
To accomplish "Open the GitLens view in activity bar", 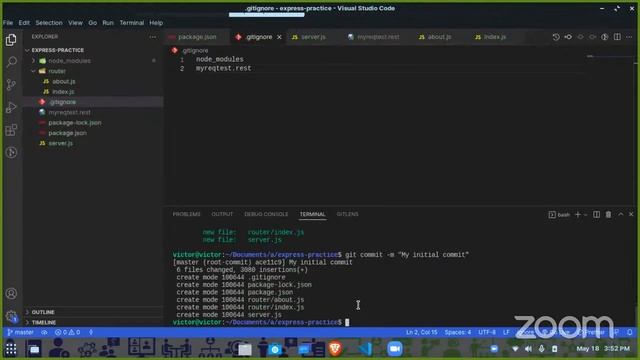I will [11, 152].
